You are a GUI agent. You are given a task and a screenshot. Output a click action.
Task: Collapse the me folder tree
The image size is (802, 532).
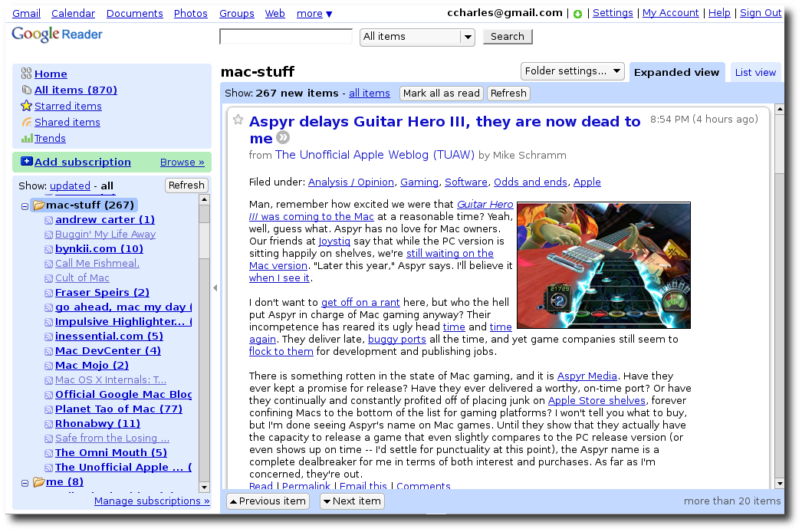pos(25,483)
